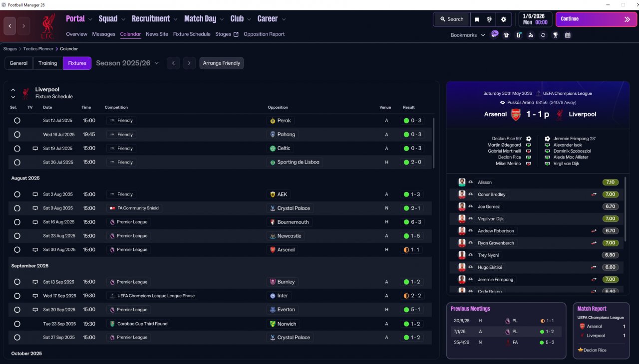This screenshot has width=639, height=364.
Task: Open the News Site sub-tab
Action: point(157,34)
